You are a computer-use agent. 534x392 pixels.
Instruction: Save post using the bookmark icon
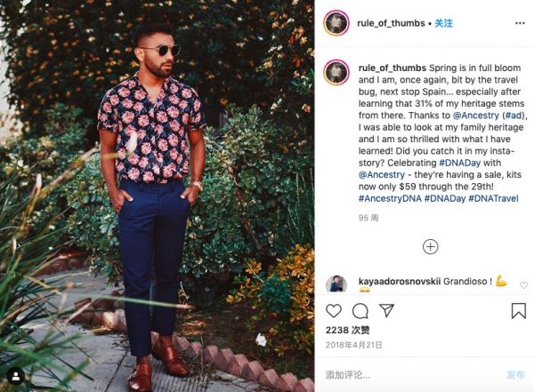(x=519, y=310)
